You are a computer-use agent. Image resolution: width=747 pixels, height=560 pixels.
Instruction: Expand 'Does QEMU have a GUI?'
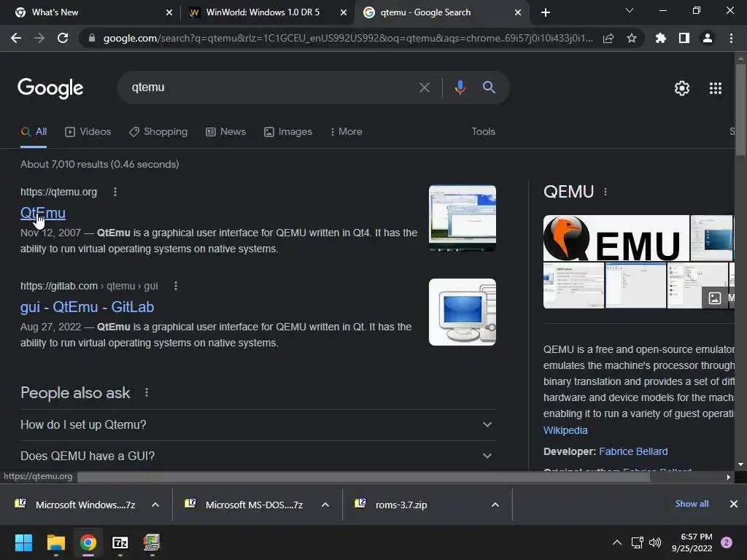[258, 456]
